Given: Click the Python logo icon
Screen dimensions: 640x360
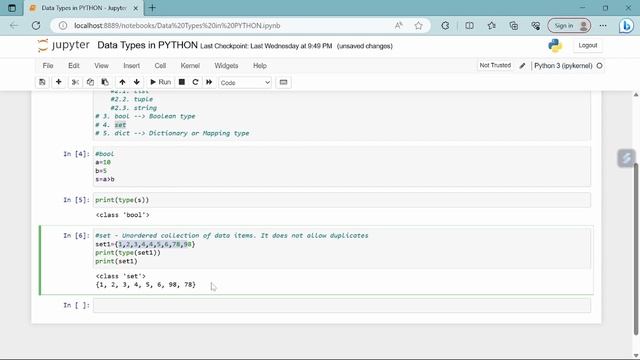Looking at the screenshot, I should (x=555, y=45).
